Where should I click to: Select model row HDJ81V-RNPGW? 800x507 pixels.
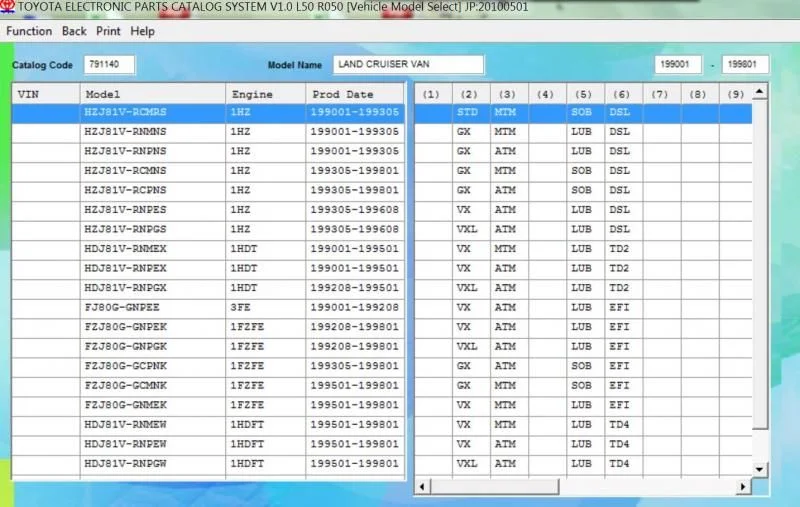coord(209,464)
